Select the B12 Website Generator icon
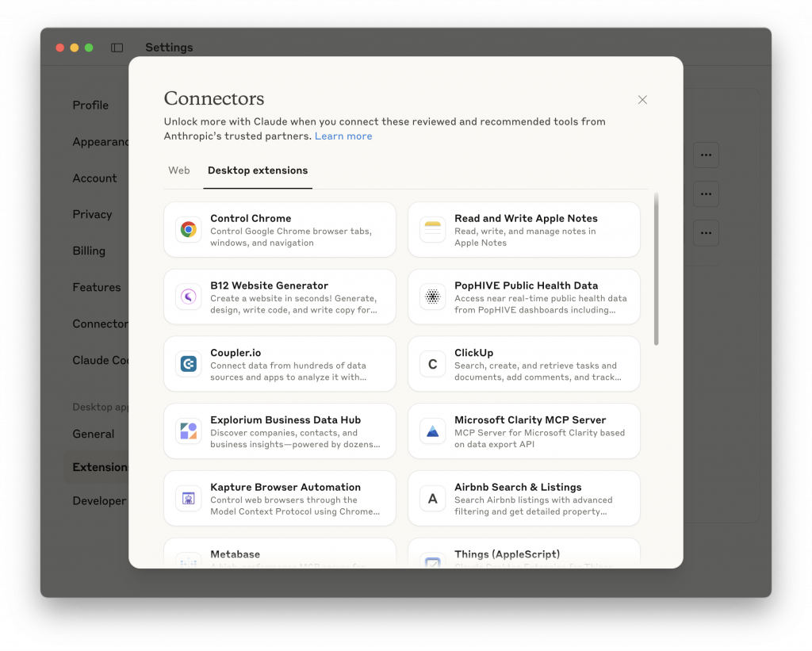Viewport: 812px width, 651px height. pyautogui.click(x=189, y=297)
